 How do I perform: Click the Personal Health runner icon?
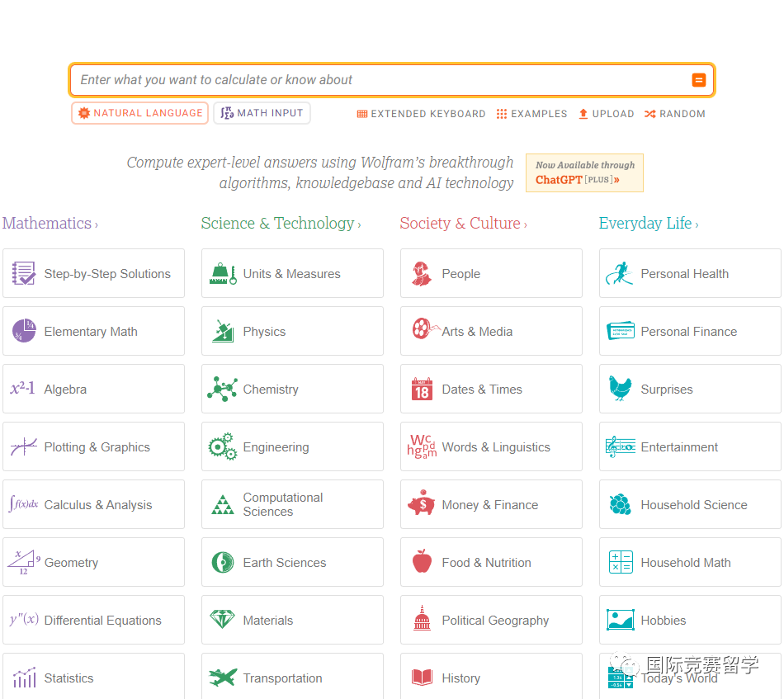click(x=620, y=273)
